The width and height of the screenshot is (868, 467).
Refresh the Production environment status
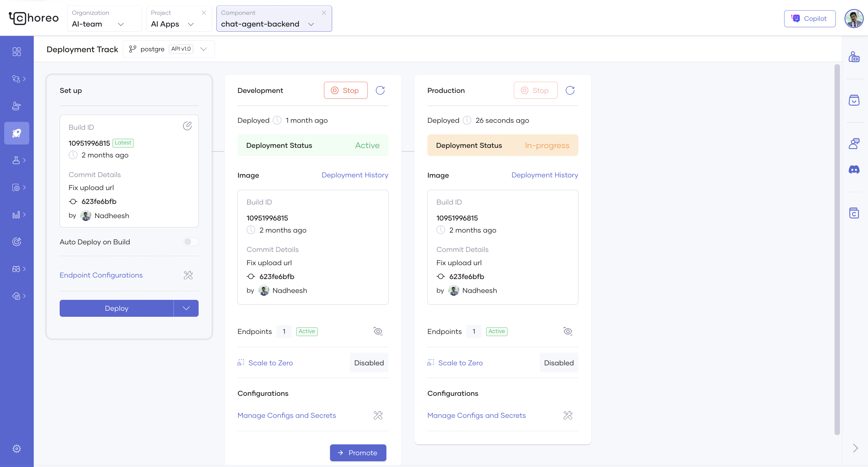(x=570, y=90)
